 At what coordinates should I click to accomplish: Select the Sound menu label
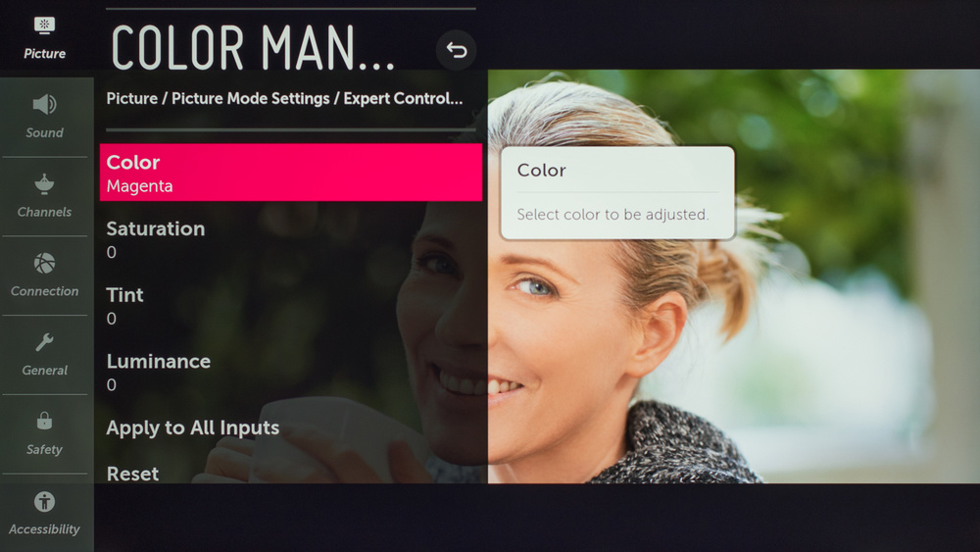44,132
